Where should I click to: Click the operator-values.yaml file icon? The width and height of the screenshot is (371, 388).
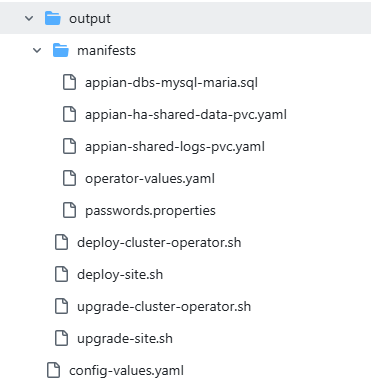pos(69,178)
